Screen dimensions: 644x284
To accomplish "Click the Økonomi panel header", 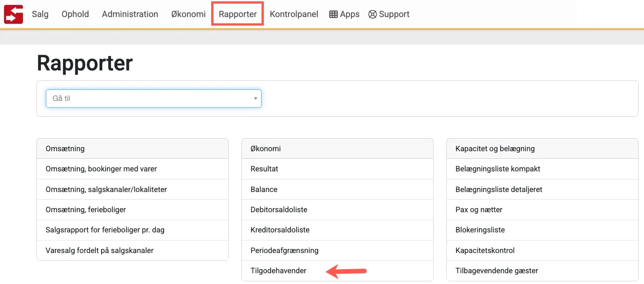I will point(338,149).
